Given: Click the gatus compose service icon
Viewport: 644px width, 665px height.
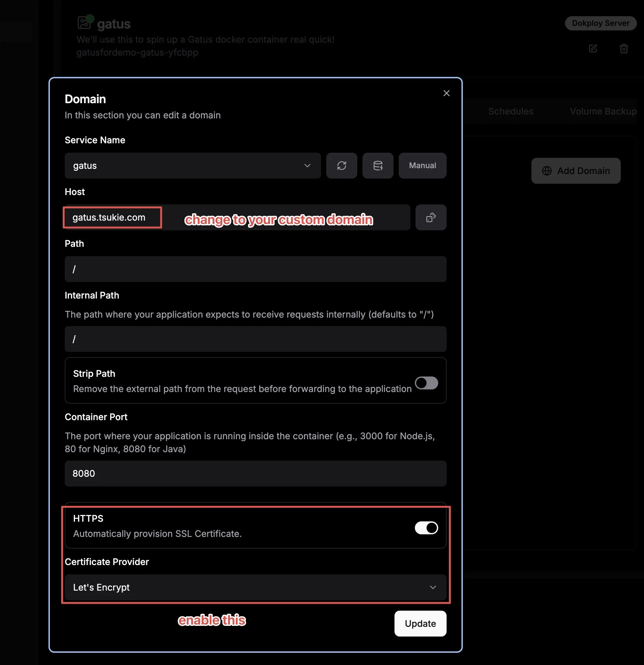Looking at the screenshot, I should [84, 23].
